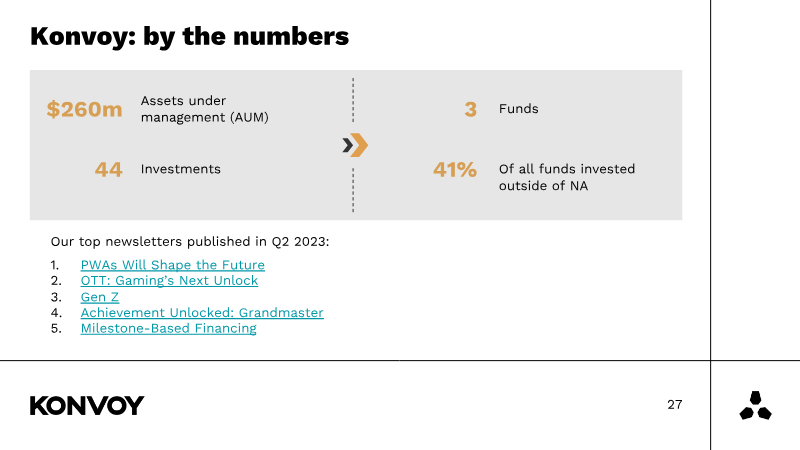Viewport: 800px width, 450px height.
Task: Select the Assets under management (AUM) label
Action: [x=204, y=109]
